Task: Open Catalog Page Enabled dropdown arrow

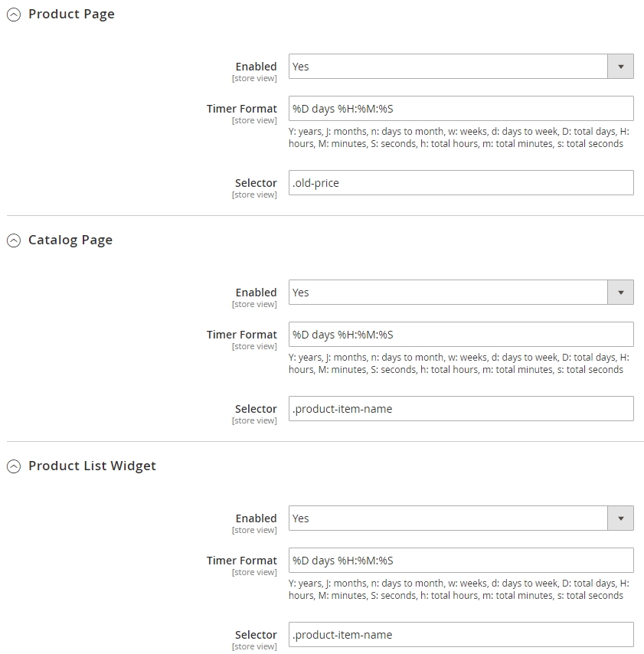Action: (x=620, y=293)
